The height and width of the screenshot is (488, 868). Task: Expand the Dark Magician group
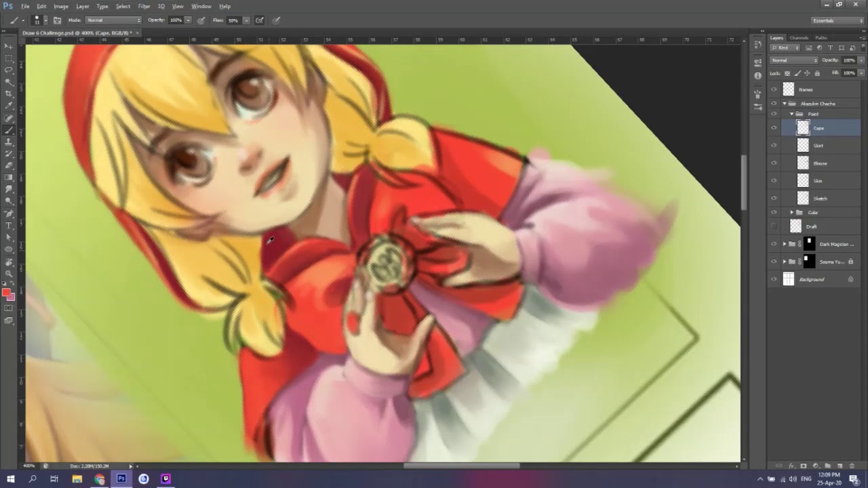(785, 244)
